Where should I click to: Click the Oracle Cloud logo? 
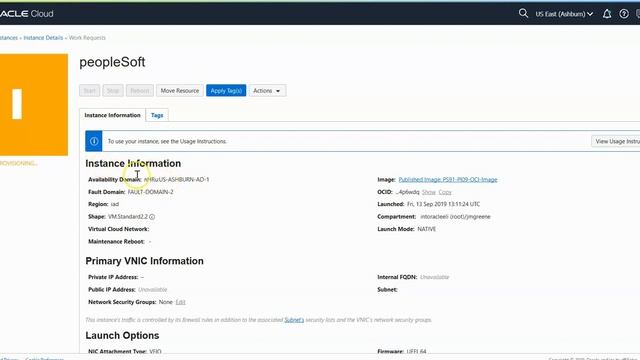coord(27,14)
